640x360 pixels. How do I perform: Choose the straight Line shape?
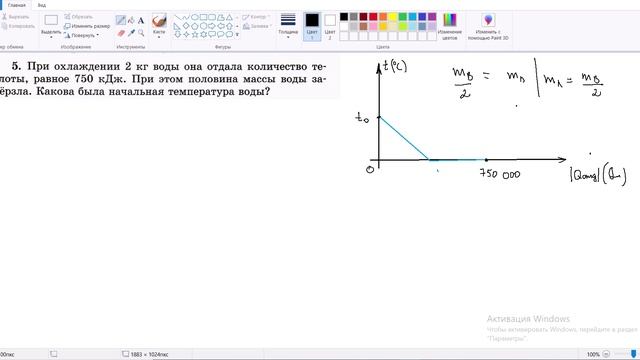point(178,18)
